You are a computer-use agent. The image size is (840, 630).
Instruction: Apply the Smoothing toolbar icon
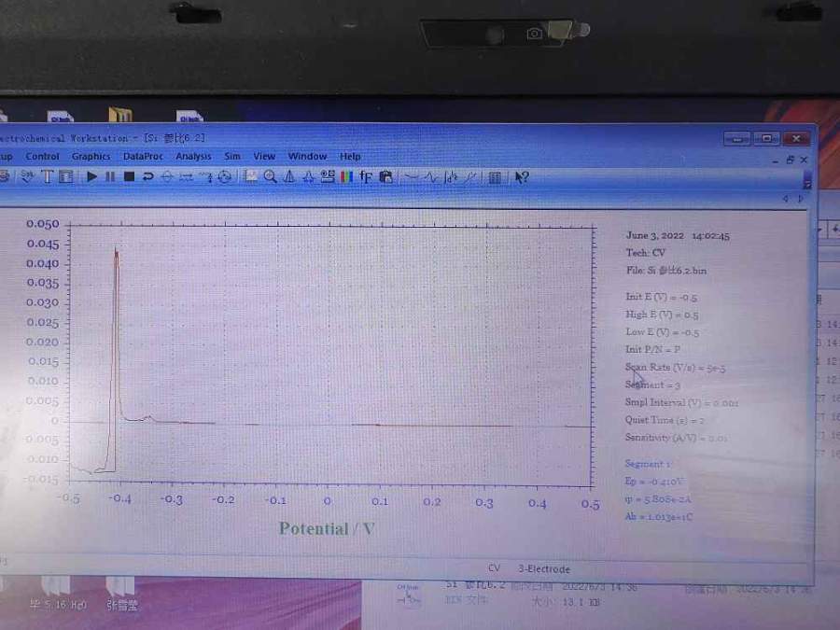coord(412,176)
